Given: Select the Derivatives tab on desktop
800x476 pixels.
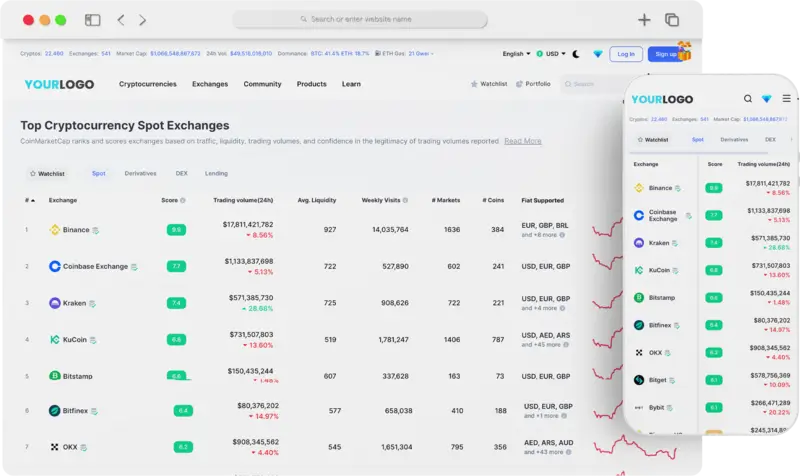Looking at the screenshot, I should click(x=140, y=173).
